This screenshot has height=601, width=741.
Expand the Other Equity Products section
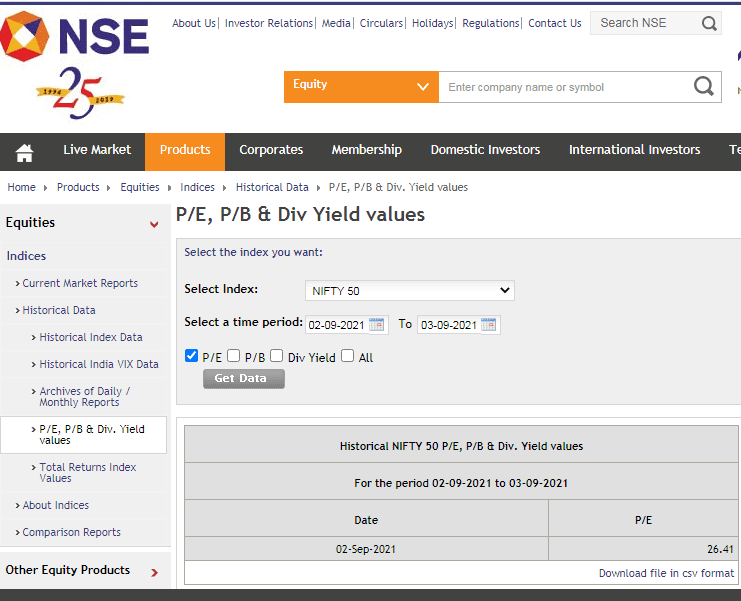[x=154, y=573]
